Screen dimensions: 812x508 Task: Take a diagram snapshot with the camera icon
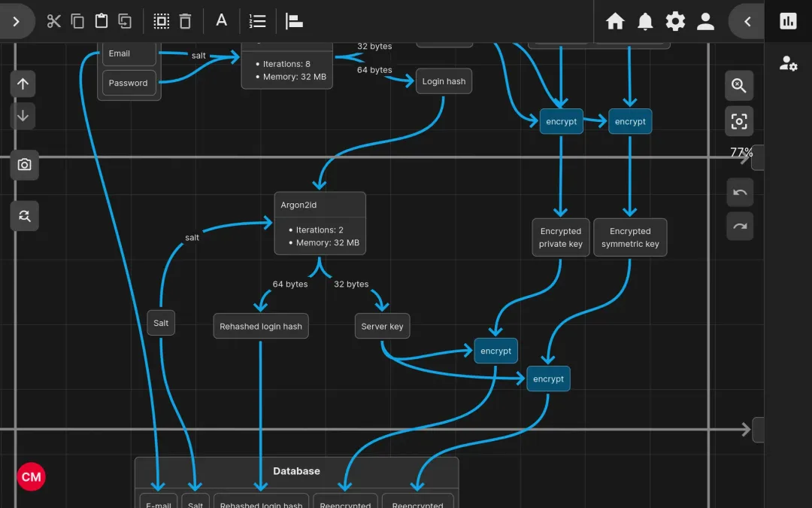(24, 165)
